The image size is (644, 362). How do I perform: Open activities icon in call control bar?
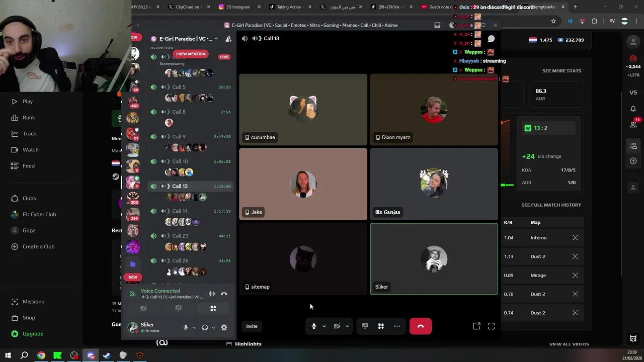[381, 326]
